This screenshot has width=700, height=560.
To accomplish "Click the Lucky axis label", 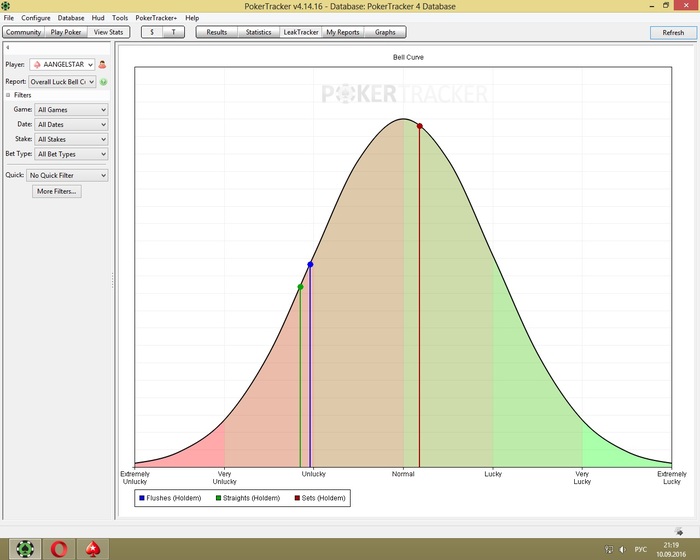I will click(493, 474).
